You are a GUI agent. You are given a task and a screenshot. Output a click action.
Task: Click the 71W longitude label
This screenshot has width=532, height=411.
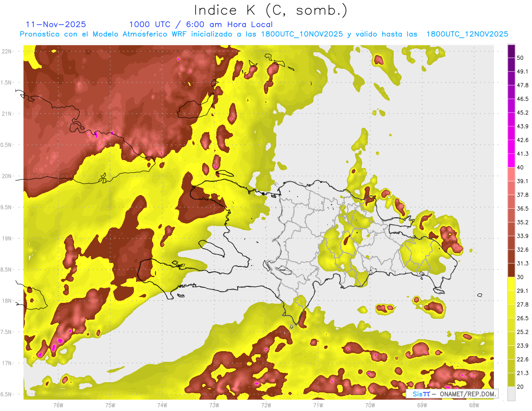[318, 405]
